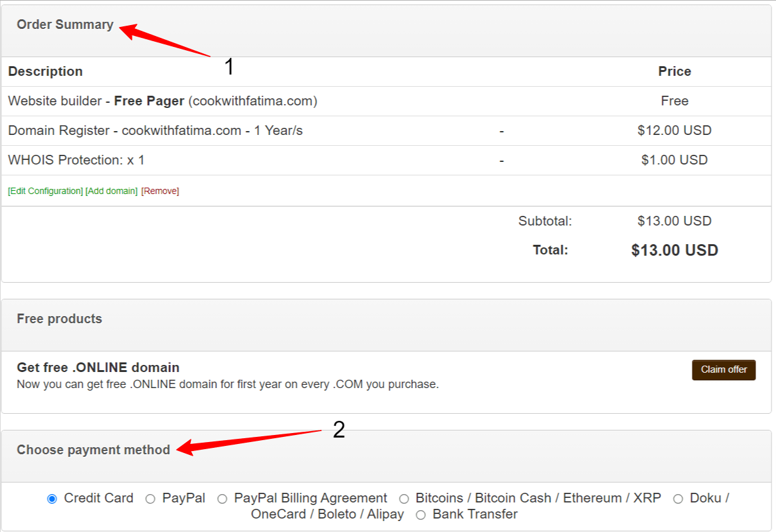Select the Description column header
The height and width of the screenshot is (532, 776).
pos(45,71)
